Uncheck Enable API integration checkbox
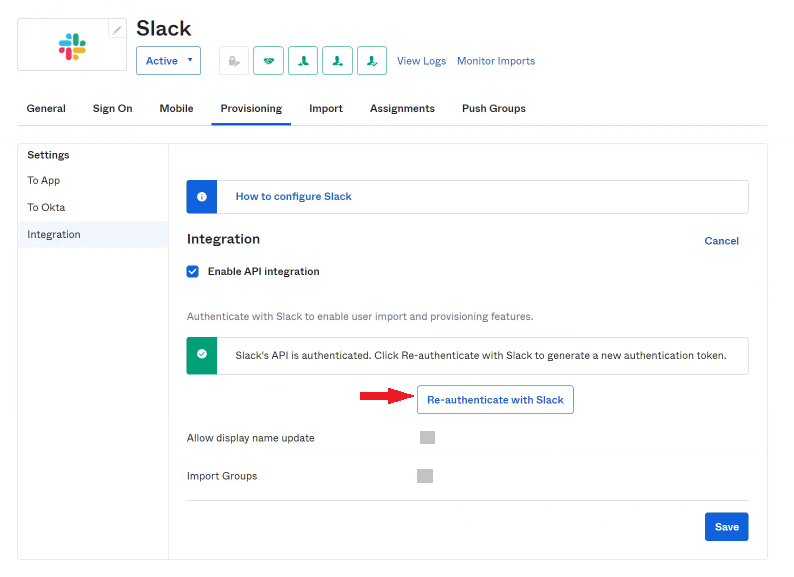The image size is (794, 577). click(193, 271)
